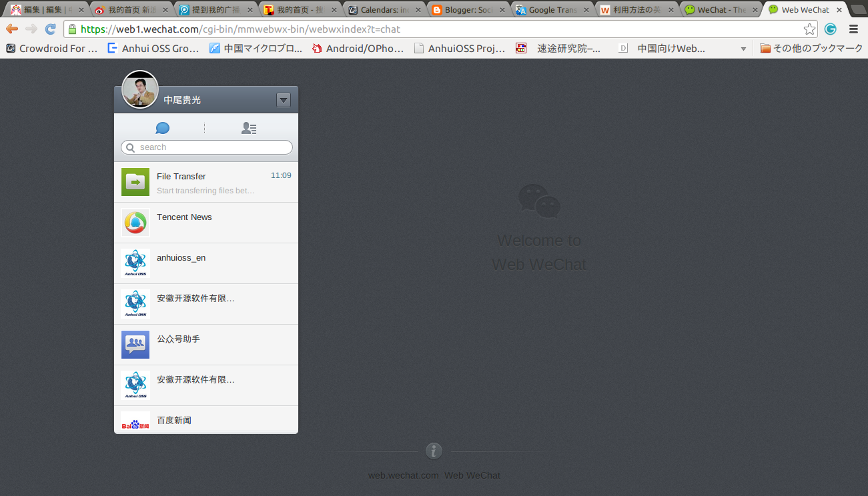Toggle the bookmark star in address bar

pyautogui.click(x=808, y=29)
